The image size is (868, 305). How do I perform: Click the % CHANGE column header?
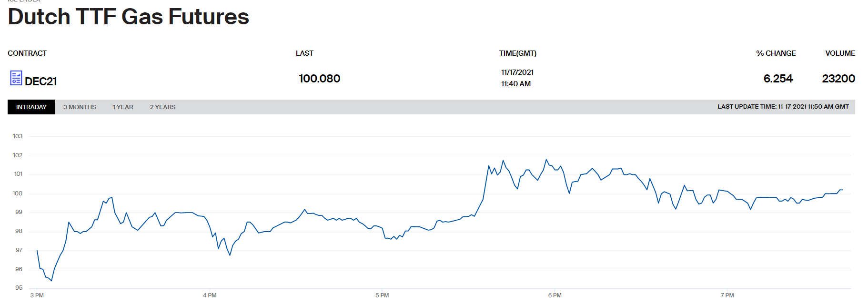(x=776, y=53)
